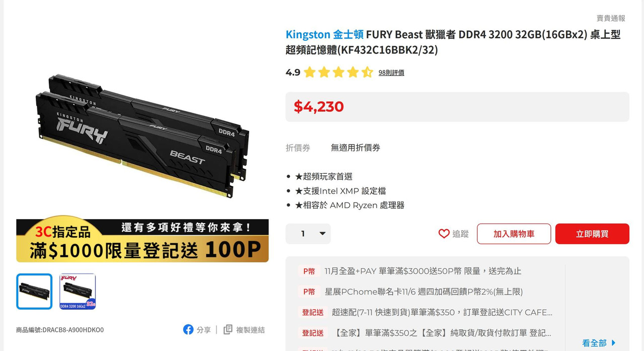This screenshot has width=644, height=351.
Task: Click the P幣 badge for 11月全盈+PAY offer
Action: (309, 271)
